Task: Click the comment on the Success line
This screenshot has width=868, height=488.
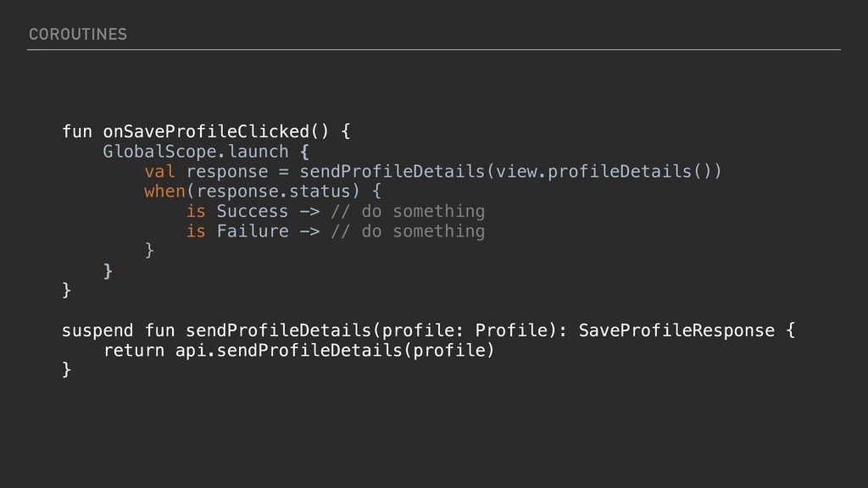Action: click(407, 211)
